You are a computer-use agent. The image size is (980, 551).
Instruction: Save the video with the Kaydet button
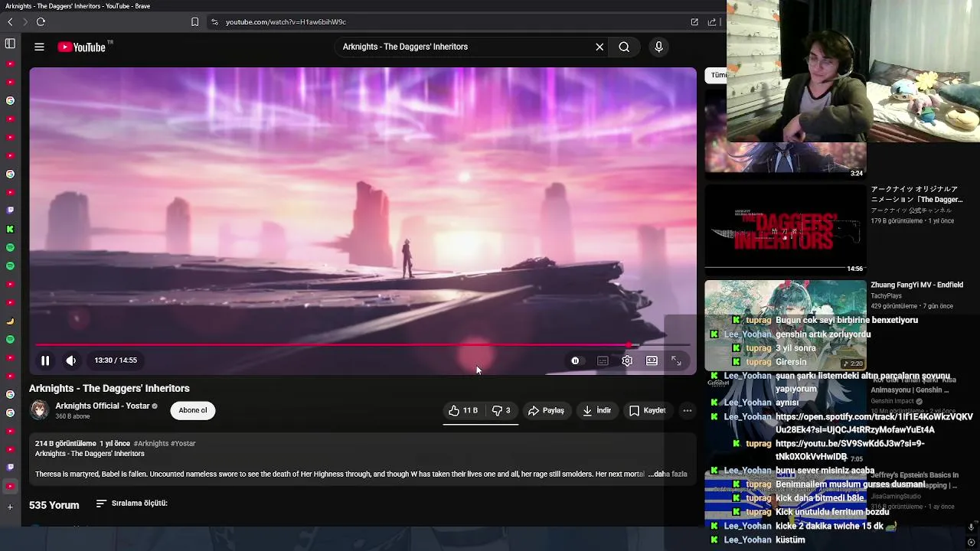click(647, 410)
